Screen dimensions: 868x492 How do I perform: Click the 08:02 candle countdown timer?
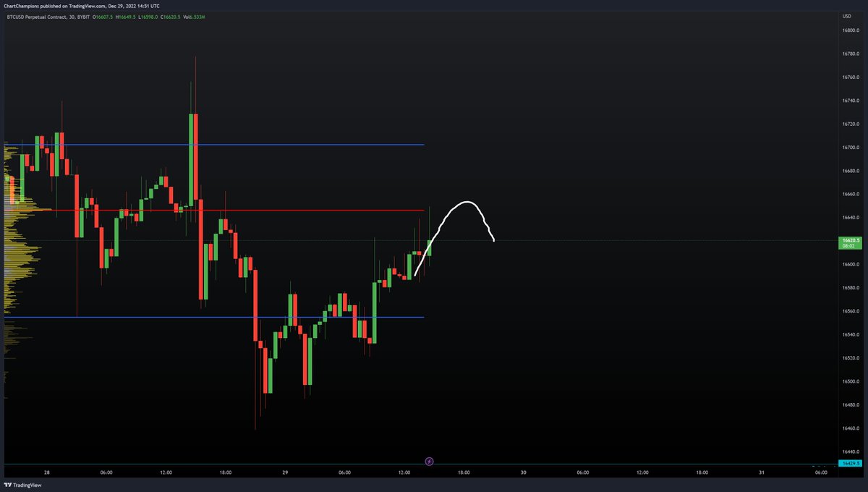[848, 246]
